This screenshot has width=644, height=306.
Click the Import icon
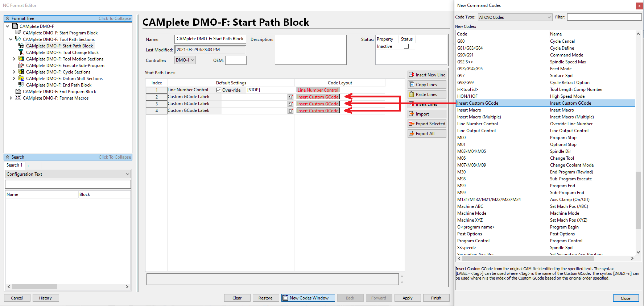coord(412,114)
